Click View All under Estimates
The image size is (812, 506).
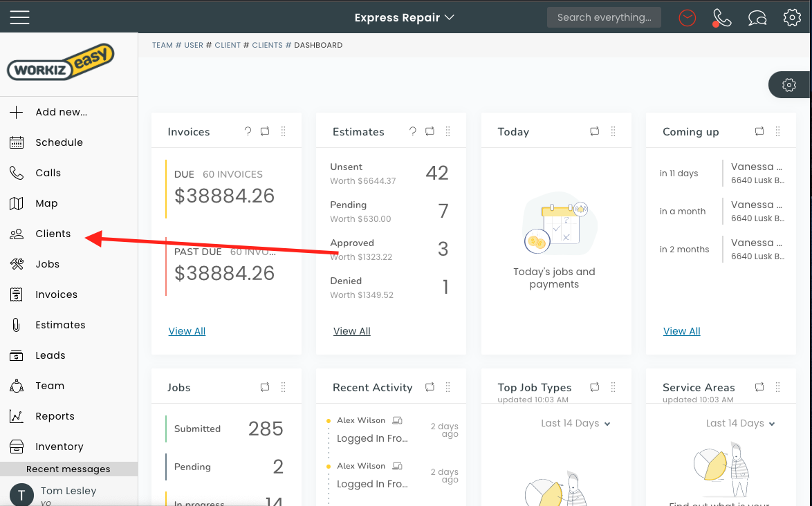pyautogui.click(x=351, y=331)
